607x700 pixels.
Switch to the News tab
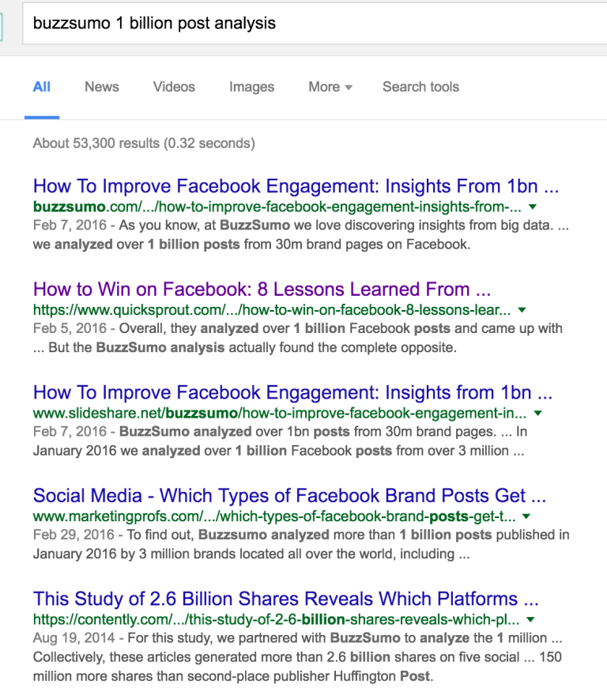click(101, 87)
